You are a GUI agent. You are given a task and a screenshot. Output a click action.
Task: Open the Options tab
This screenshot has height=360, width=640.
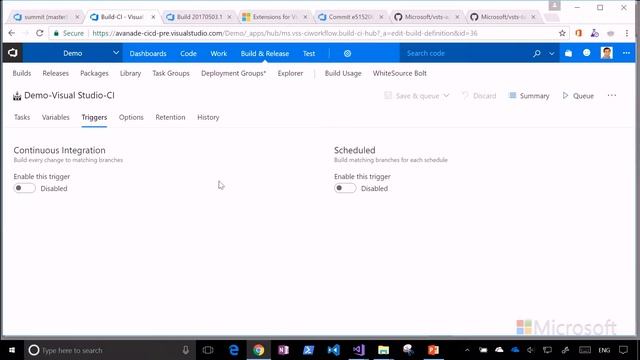(x=131, y=117)
